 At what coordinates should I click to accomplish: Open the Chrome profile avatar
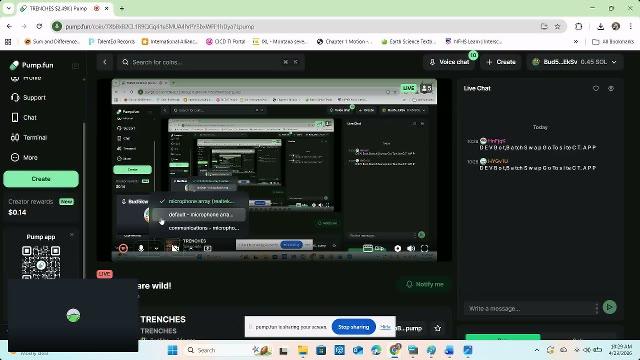pos(616,27)
